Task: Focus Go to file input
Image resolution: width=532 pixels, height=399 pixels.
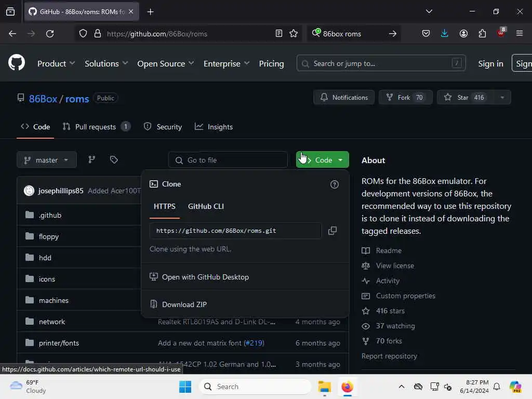Action: pos(228,160)
